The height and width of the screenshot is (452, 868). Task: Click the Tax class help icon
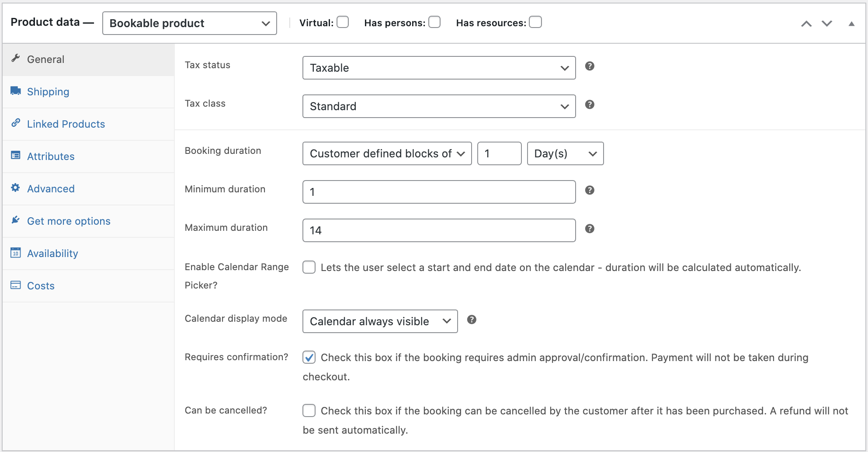[590, 104]
